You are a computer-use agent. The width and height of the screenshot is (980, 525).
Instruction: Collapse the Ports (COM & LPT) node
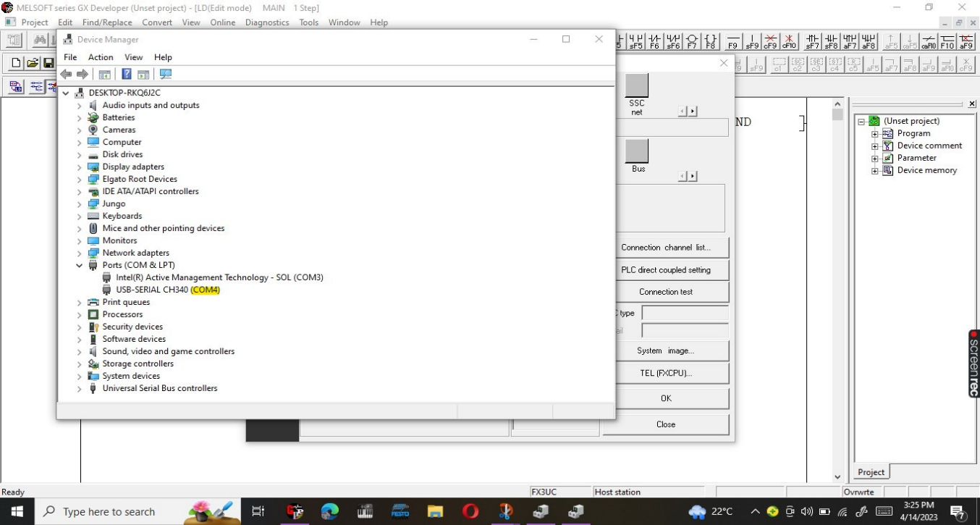point(80,266)
